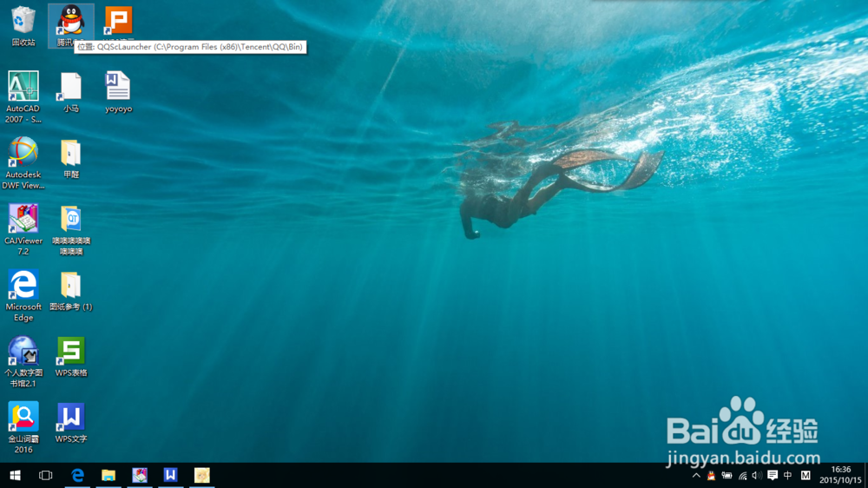Show hidden system tray icons

[696, 475]
